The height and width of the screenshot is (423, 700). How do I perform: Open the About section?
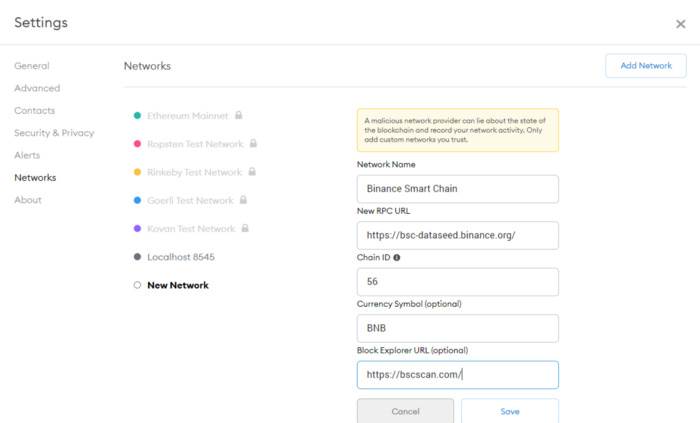[28, 199]
